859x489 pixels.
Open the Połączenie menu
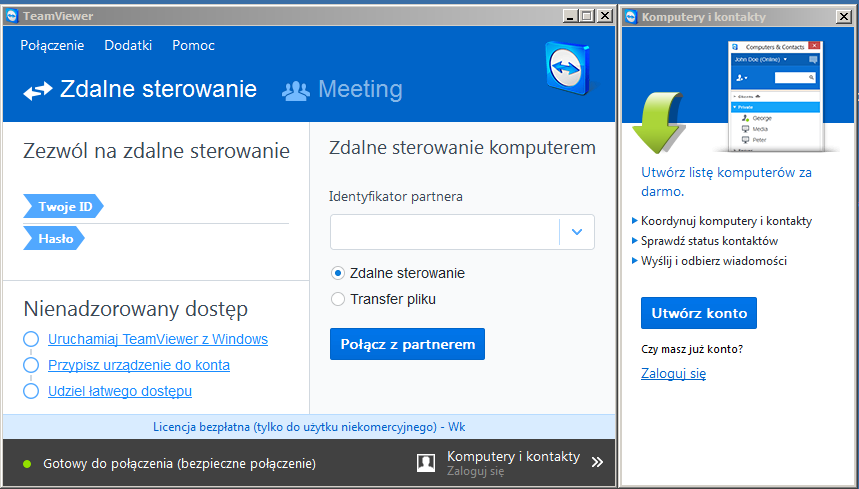52,45
